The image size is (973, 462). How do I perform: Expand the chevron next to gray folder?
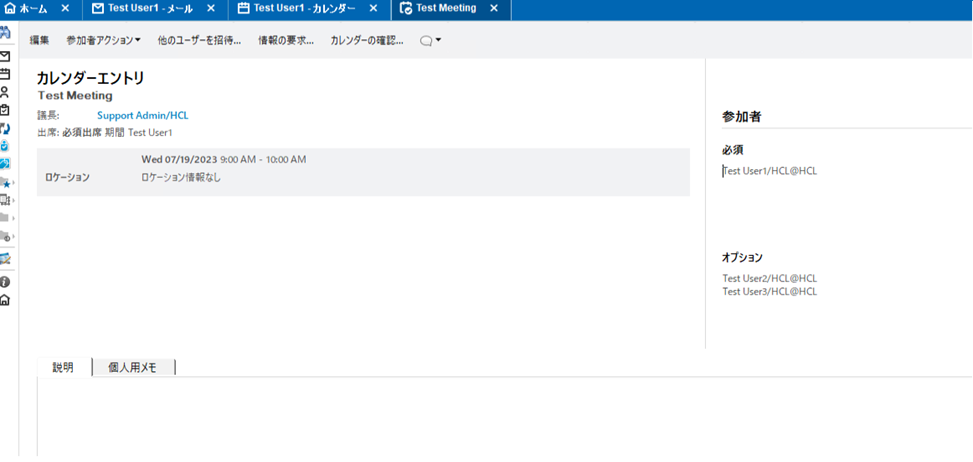click(x=14, y=219)
